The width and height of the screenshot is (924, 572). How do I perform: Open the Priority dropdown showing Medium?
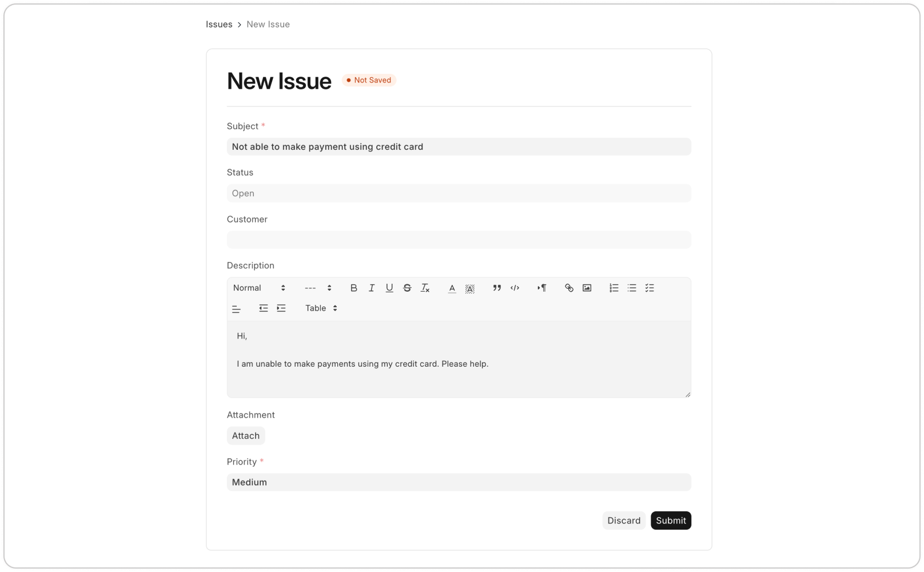(459, 482)
